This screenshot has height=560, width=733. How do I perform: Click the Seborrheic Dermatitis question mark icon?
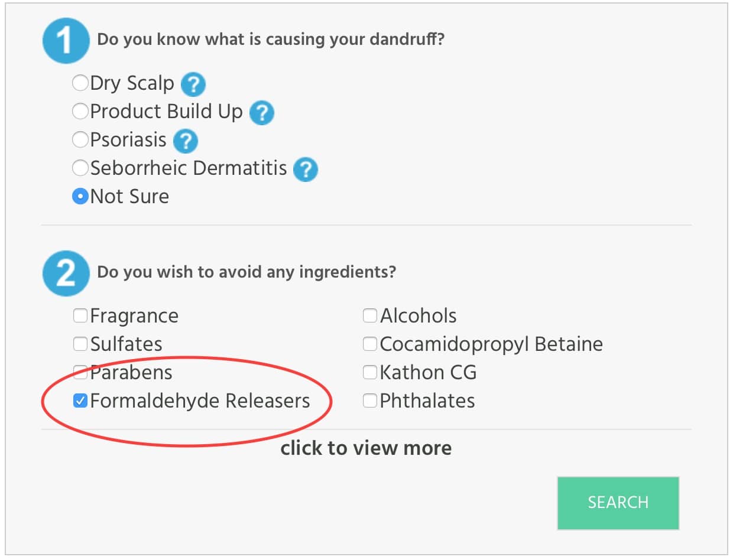coord(306,170)
